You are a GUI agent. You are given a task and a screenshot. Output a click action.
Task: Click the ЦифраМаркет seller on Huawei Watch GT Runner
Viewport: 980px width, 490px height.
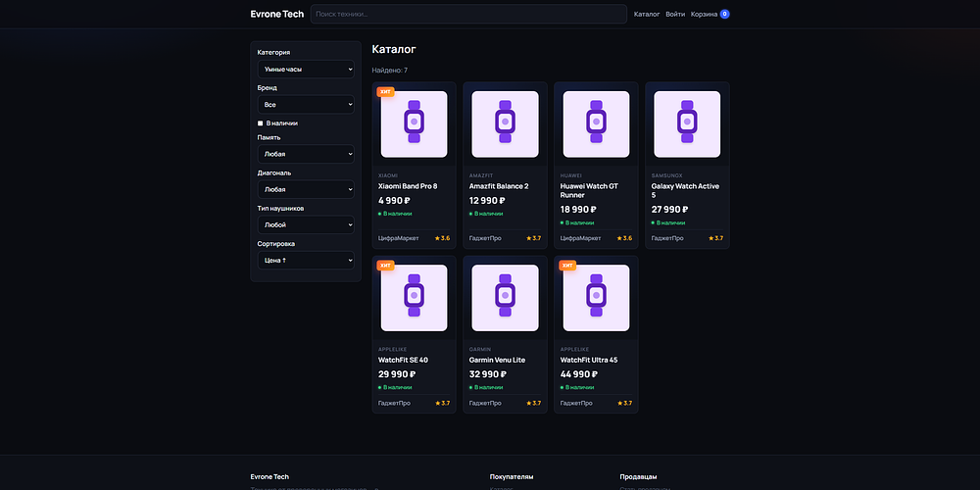coord(580,238)
